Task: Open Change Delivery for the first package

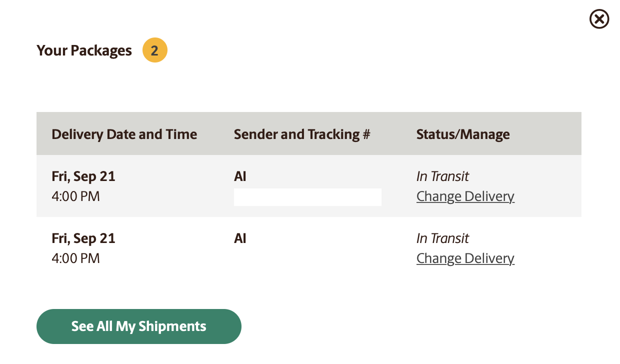Action: click(x=465, y=196)
